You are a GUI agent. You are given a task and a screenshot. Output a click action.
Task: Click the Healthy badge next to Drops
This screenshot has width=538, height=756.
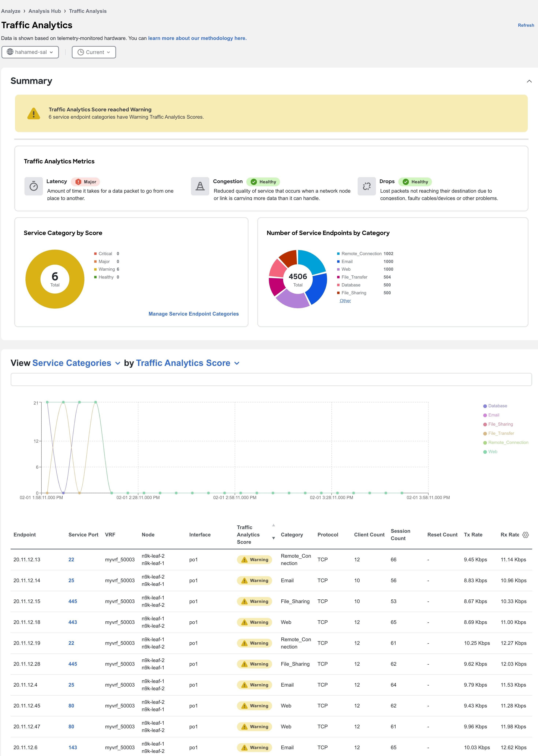[415, 181]
